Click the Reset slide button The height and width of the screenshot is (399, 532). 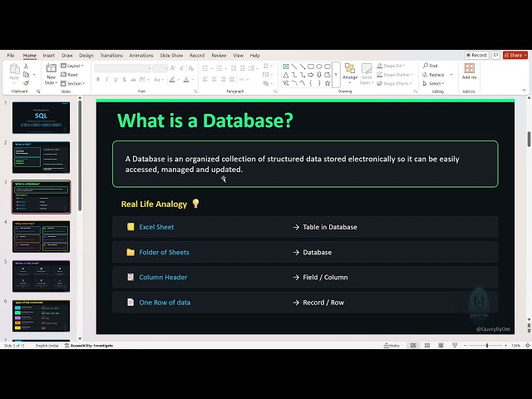pyautogui.click(x=69, y=75)
